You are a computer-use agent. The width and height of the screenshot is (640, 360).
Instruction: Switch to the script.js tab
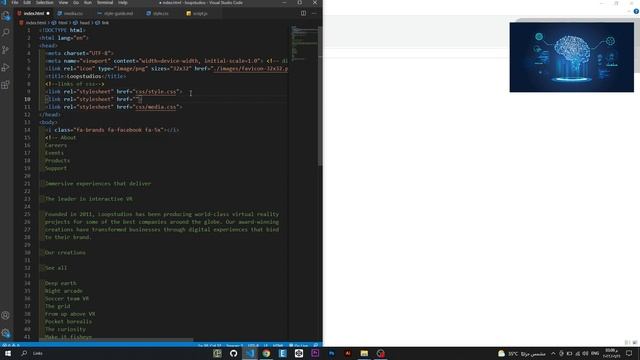[200, 13]
